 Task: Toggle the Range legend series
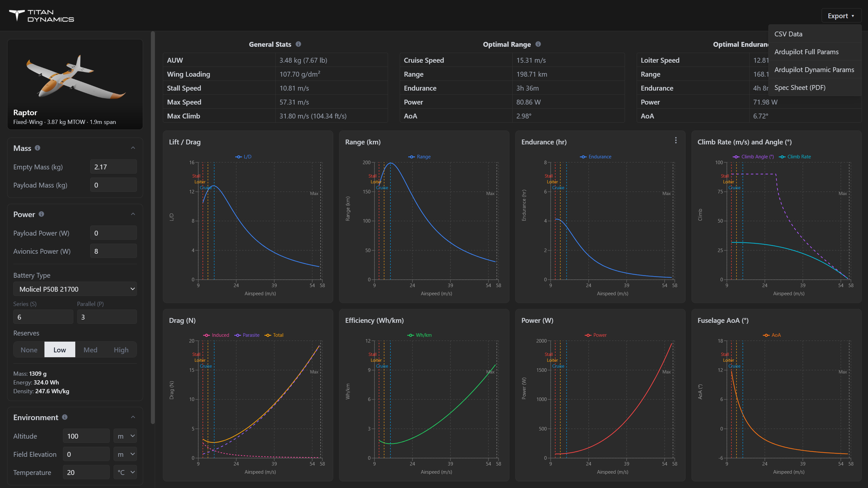click(x=419, y=157)
